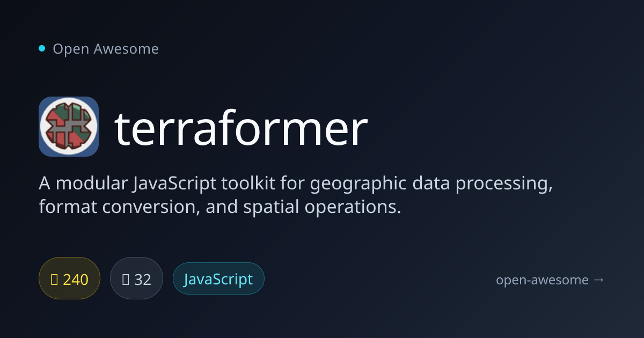Viewport: 644px width, 338px height.
Task: Click the terraformer project logo icon
Action: [x=69, y=127]
